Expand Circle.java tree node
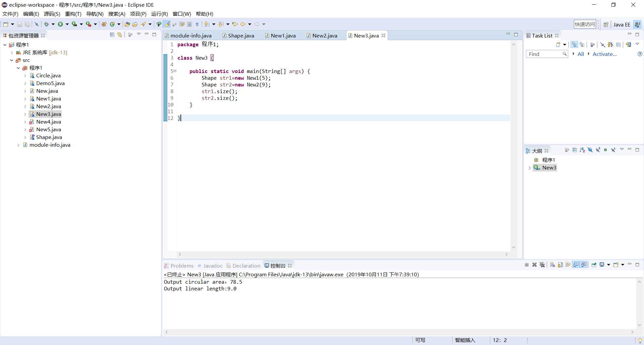This screenshot has height=345, width=644. click(25, 76)
